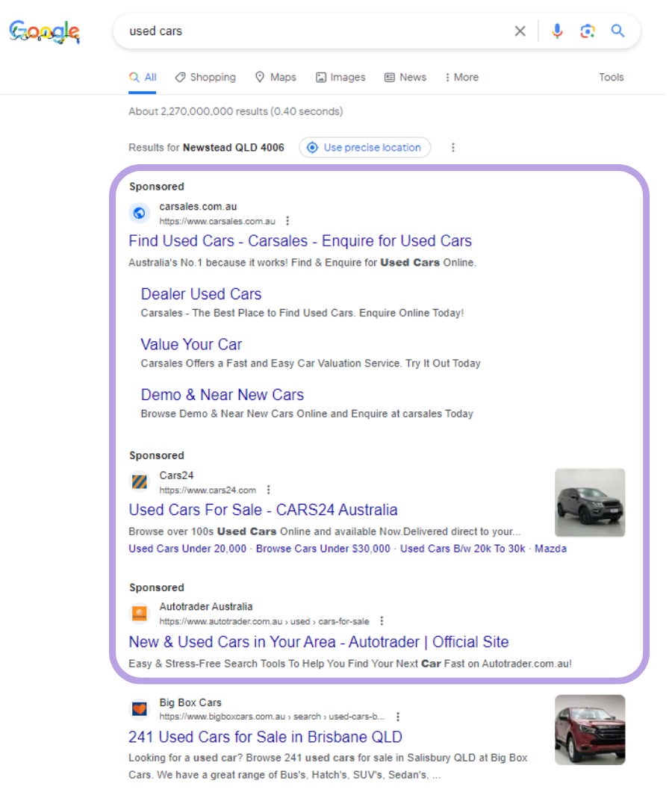
Task: Click the Big Box Cars favicon
Action: 139,708
